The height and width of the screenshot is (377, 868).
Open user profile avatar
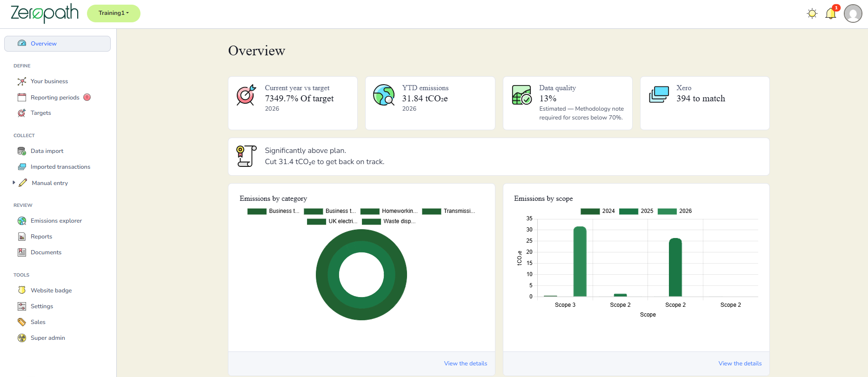(853, 13)
